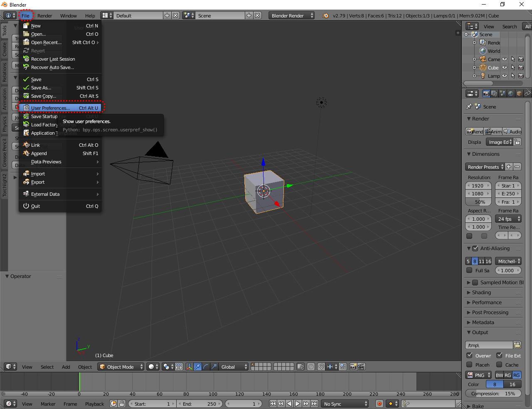Click the Audio render button
The height and width of the screenshot is (409, 532).
click(512, 132)
